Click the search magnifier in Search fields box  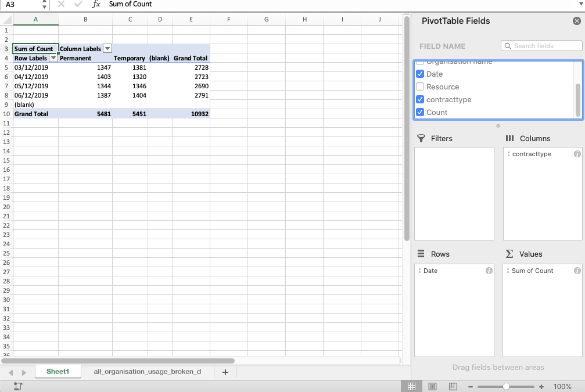[x=507, y=45]
